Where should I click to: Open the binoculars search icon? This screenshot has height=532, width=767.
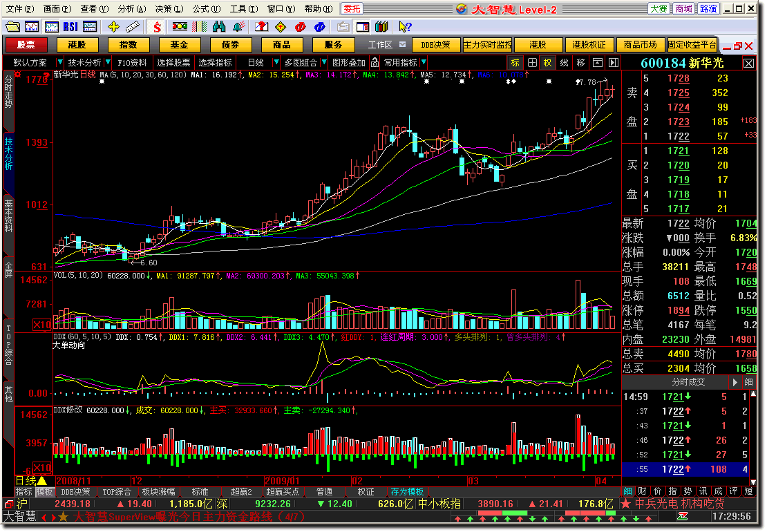pos(218,27)
